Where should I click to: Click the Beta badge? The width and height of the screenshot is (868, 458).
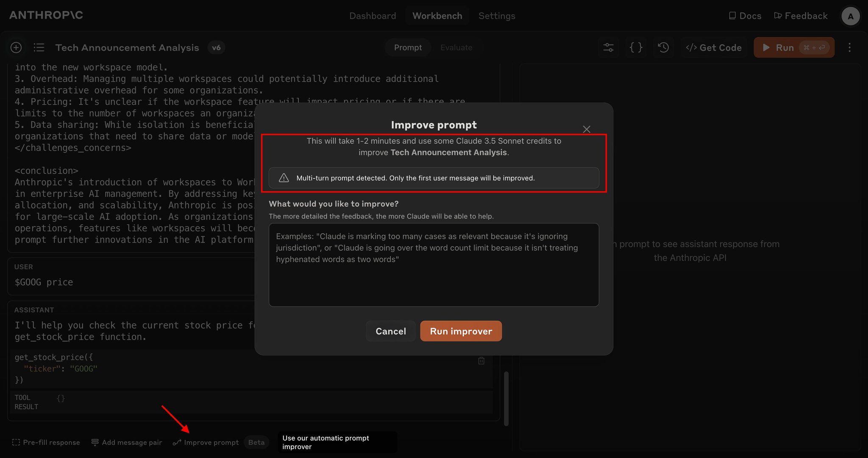pos(256,442)
